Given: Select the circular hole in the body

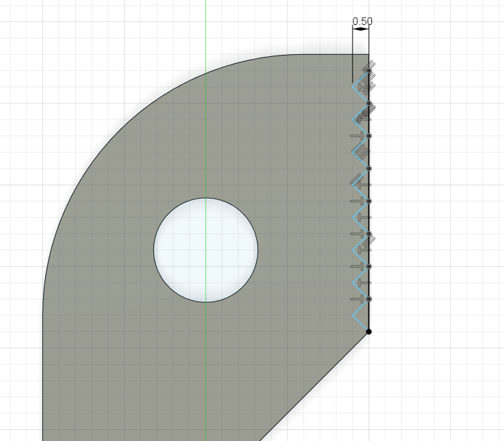Looking at the screenshot, I should point(205,250).
